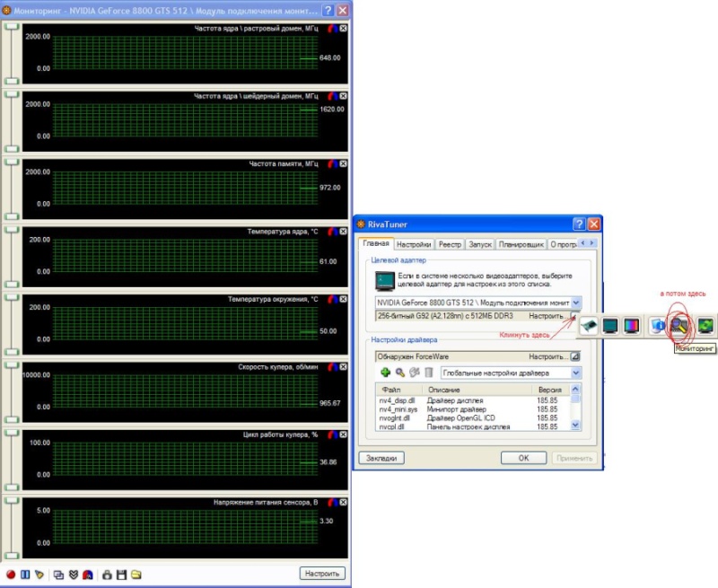718x588 pixels.
Task: Open the Запуск tab
Action: click(x=480, y=244)
